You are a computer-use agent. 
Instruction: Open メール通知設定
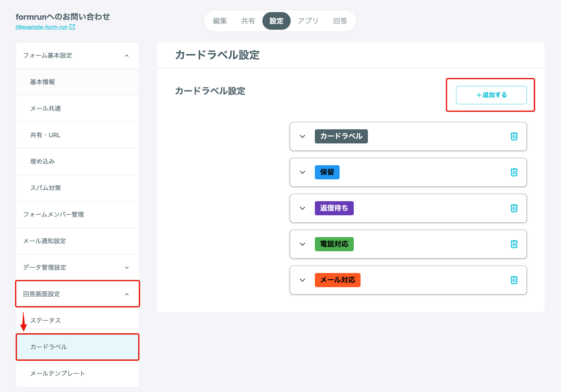click(x=78, y=241)
